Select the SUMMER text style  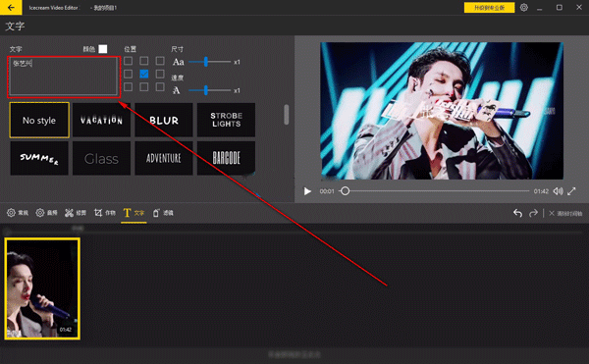coord(39,158)
